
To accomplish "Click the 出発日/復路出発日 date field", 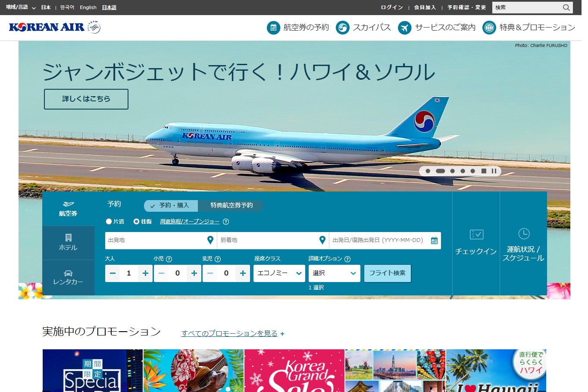I will coord(385,241).
